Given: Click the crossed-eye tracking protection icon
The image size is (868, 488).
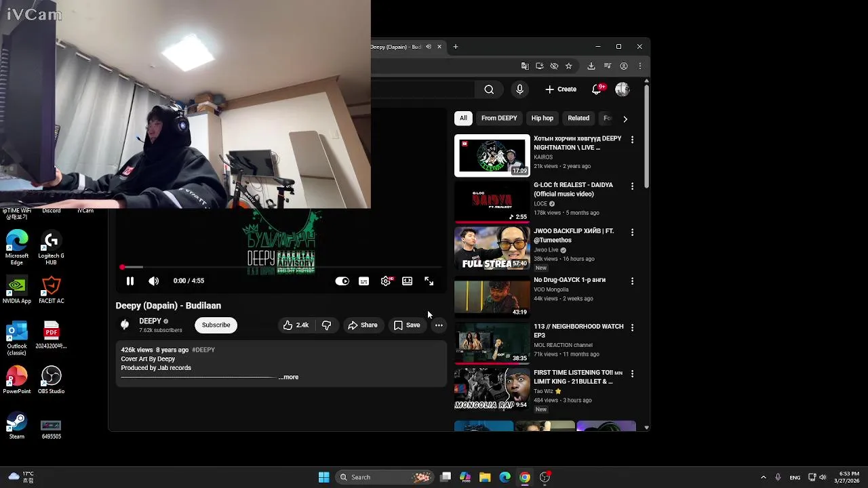Looking at the screenshot, I should click(x=554, y=66).
